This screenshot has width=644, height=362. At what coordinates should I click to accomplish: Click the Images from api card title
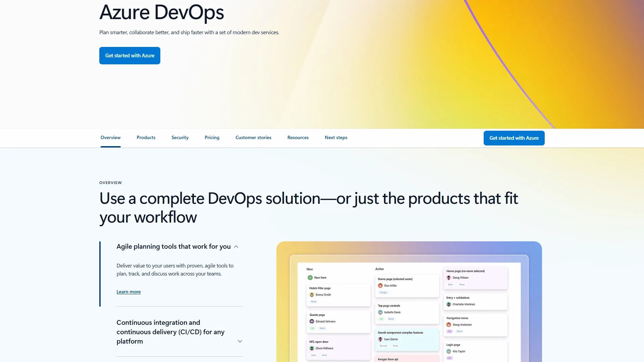tap(388, 359)
